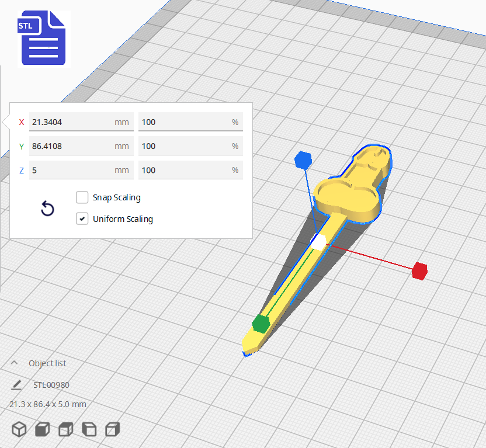Click the Y dimension mm field
Image resolution: width=486 pixels, height=448 pixels.
[70, 146]
